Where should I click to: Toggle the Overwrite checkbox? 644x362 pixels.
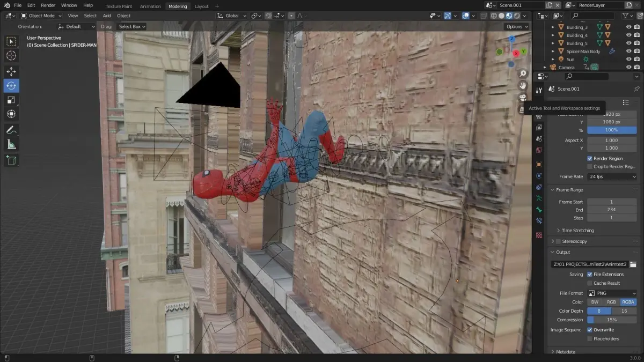[x=590, y=330]
